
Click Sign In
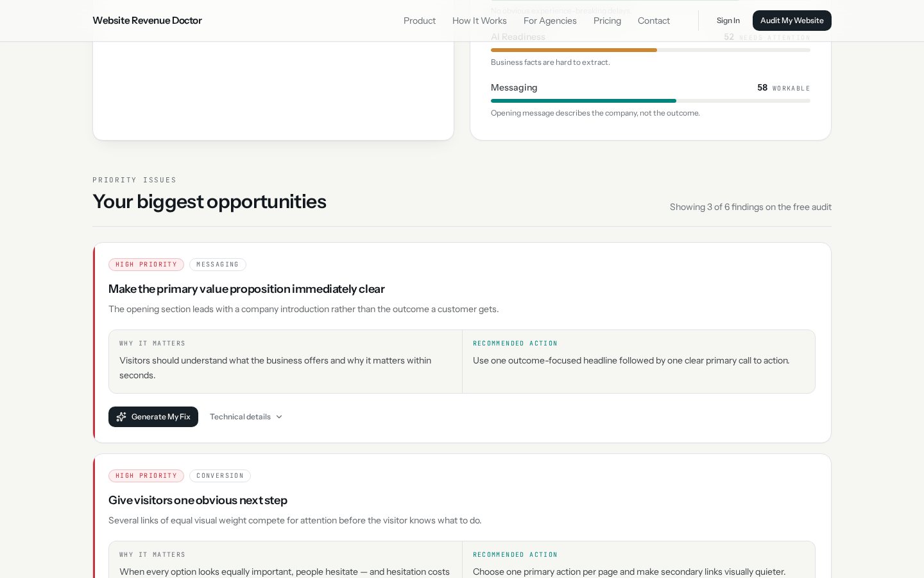pyautogui.click(x=728, y=21)
